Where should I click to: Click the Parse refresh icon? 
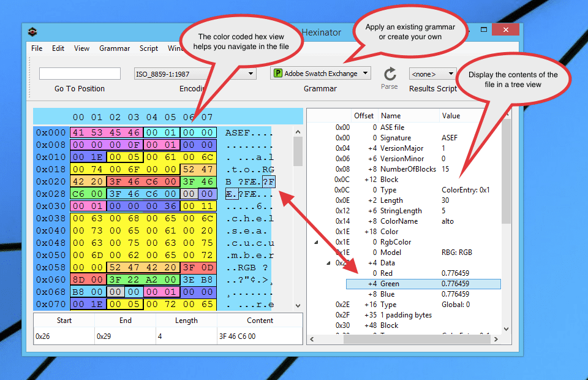(390, 74)
